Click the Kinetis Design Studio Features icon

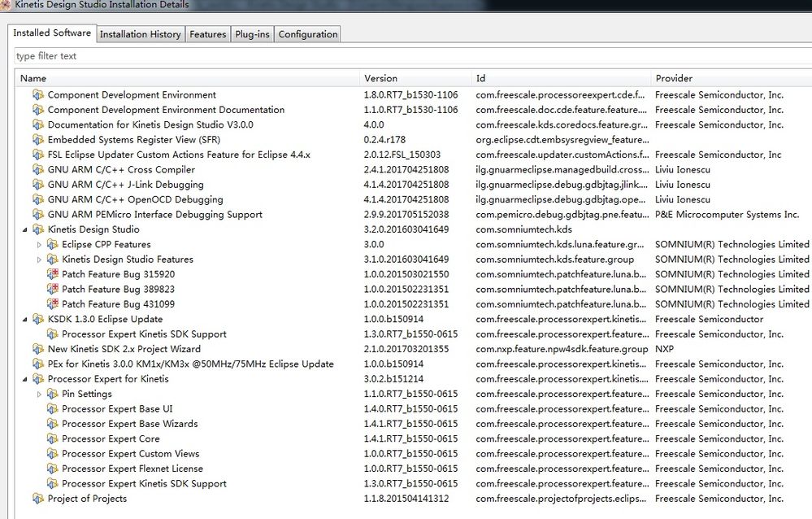[x=52, y=259]
